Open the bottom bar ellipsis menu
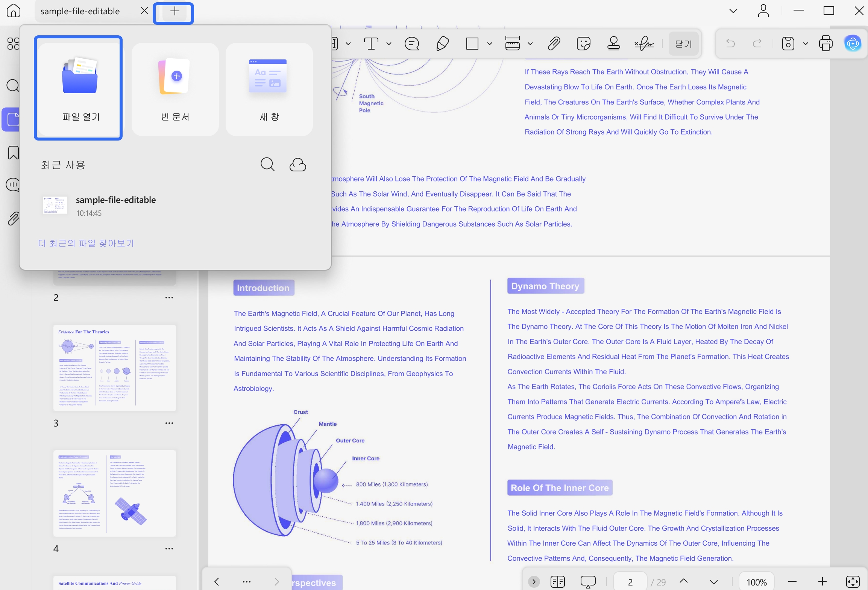This screenshot has width=868, height=590. (x=247, y=582)
